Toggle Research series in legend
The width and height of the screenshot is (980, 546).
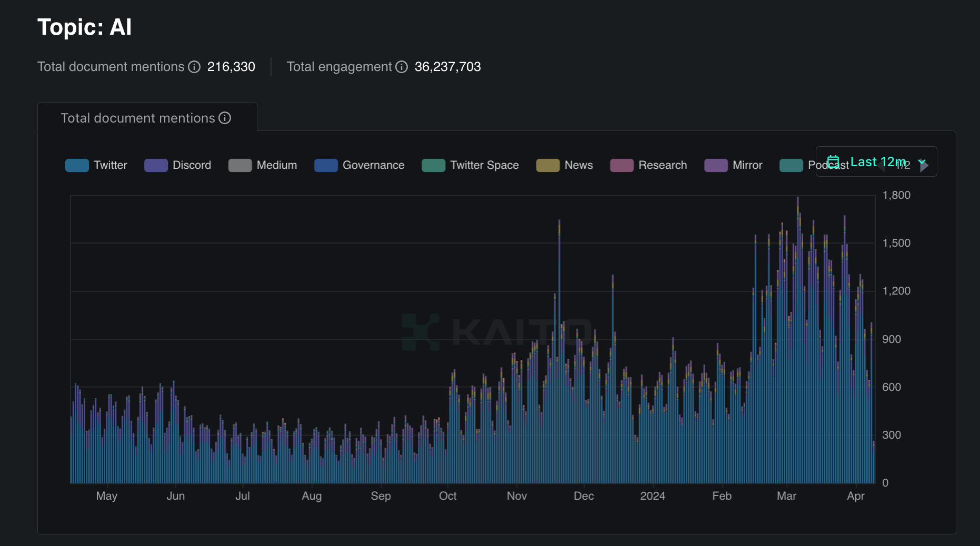[648, 165]
